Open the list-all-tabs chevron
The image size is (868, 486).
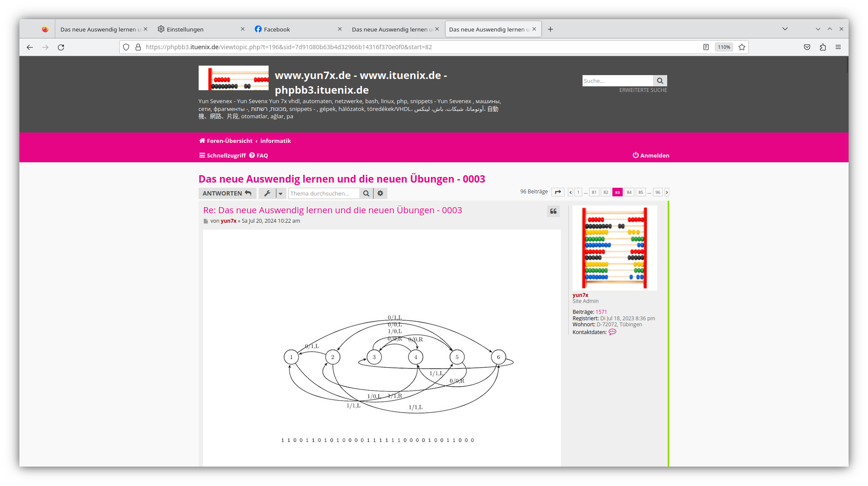coord(785,29)
